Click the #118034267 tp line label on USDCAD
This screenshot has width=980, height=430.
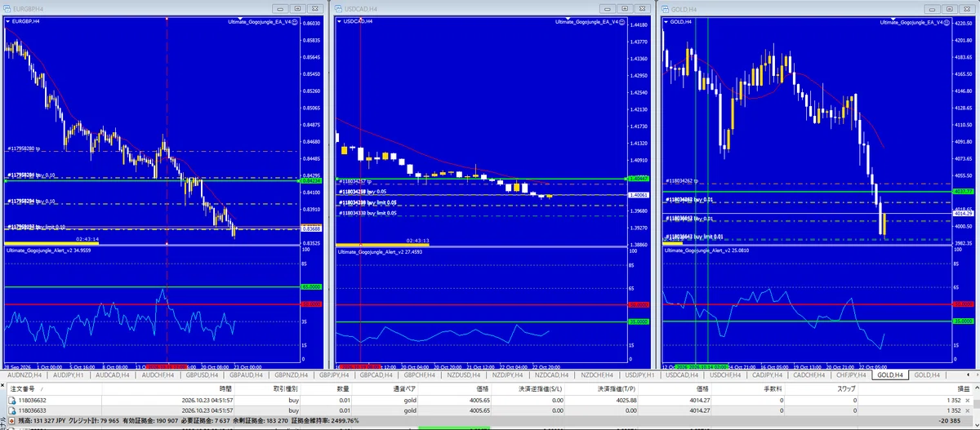[x=356, y=182]
